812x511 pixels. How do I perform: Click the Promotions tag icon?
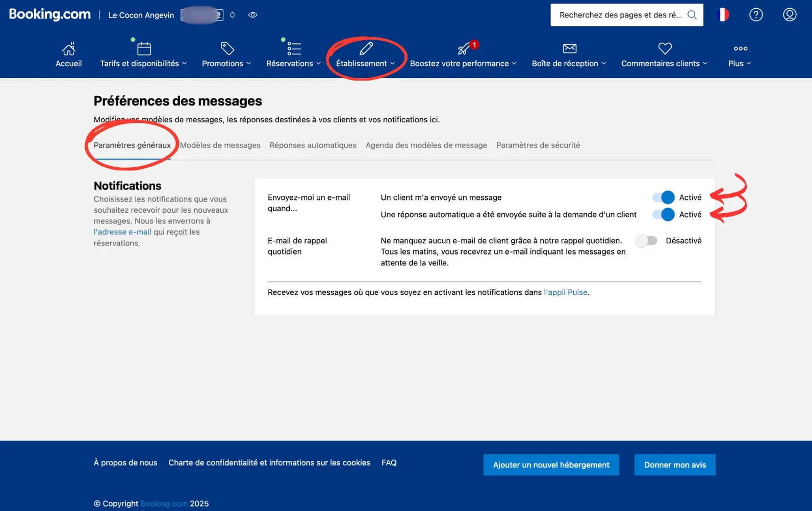point(227,48)
